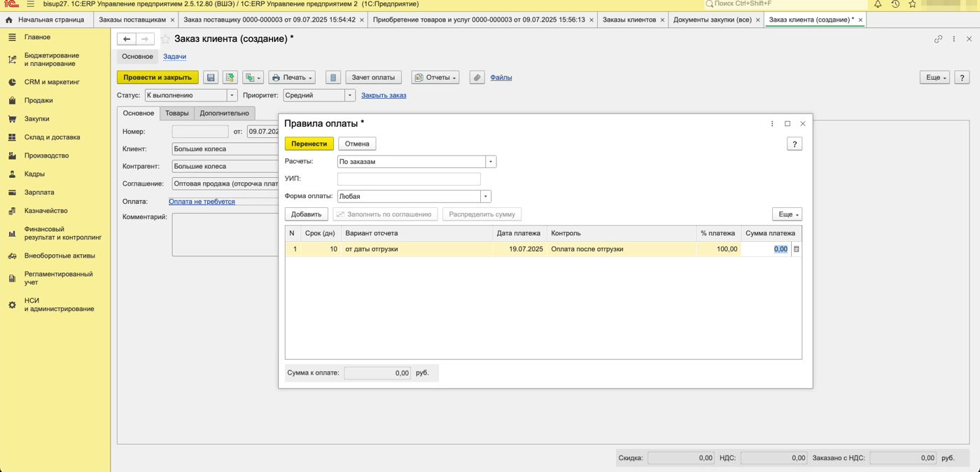The width and height of the screenshot is (980, 472).
Task: Open the Печать dropdown menu
Action: [293, 78]
